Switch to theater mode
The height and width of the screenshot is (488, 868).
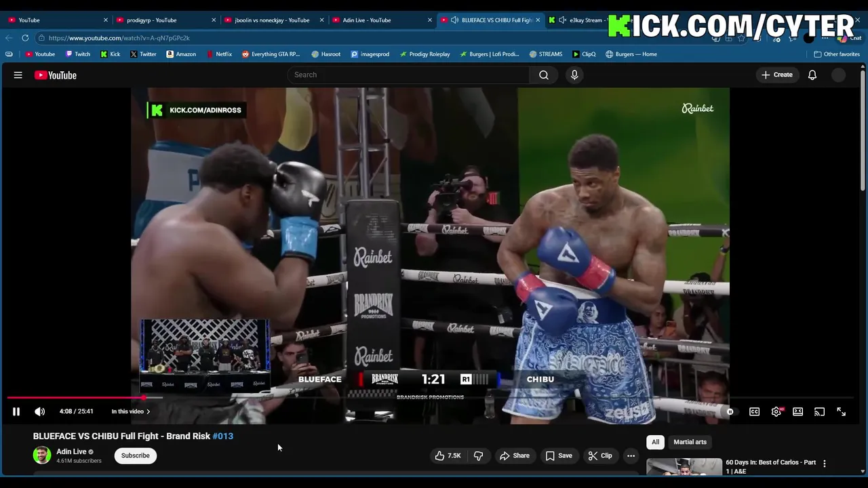pyautogui.click(x=798, y=411)
